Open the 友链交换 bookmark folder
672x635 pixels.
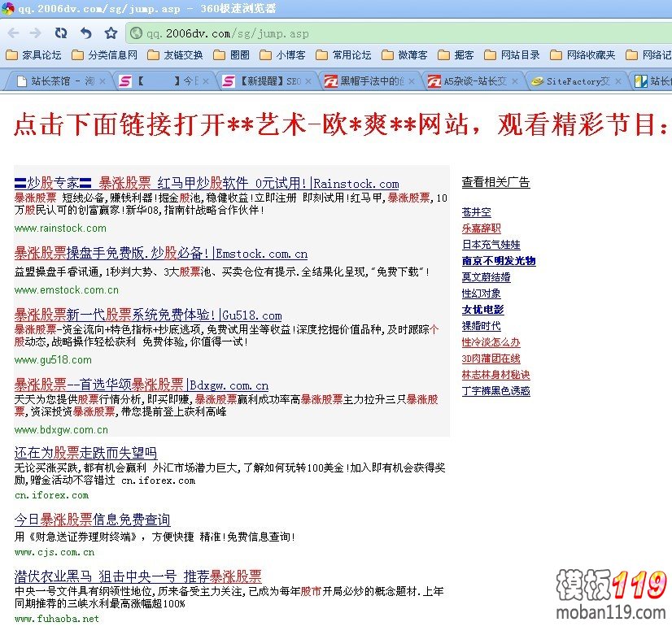(x=175, y=55)
